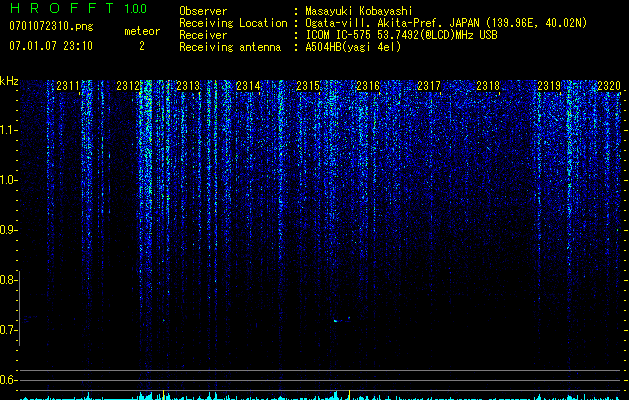Viewport: 629px width, 400px height.
Task: Click the 2317 time marker
Action: click(428, 86)
